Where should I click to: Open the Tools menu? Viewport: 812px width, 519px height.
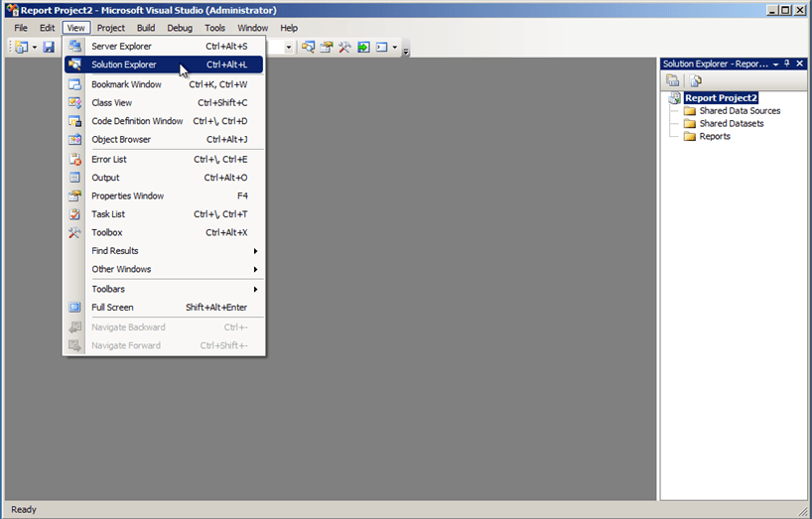[x=214, y=28]
